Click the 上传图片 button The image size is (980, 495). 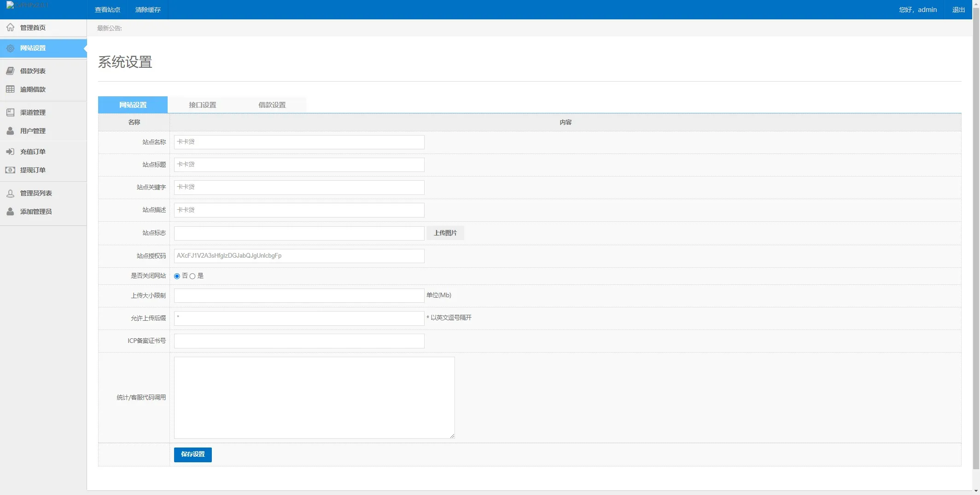pyautogui.click(x=445, y=233)
